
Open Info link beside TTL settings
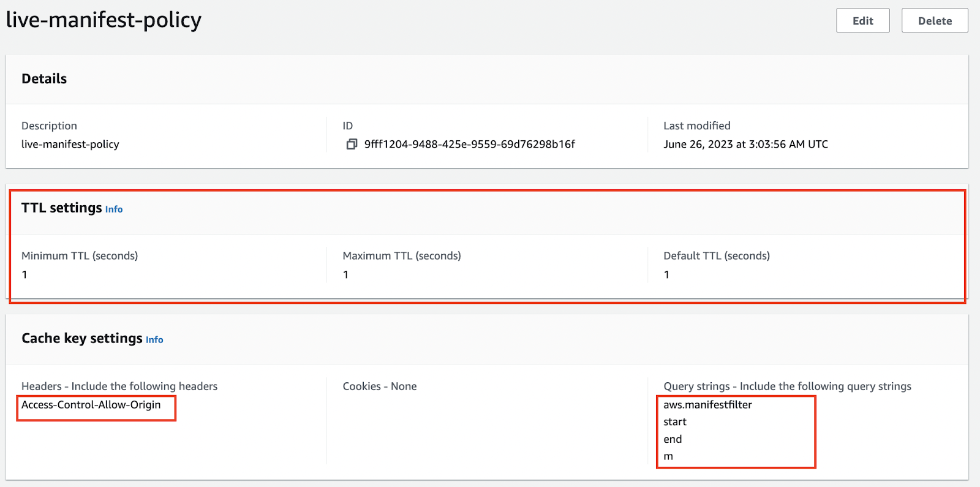(x=114, y=210)
